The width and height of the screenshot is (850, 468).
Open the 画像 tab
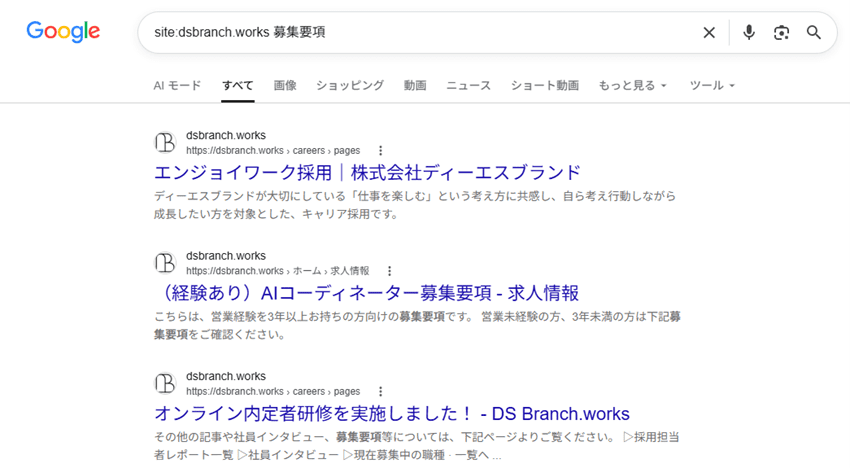click(x=285, y=85)
